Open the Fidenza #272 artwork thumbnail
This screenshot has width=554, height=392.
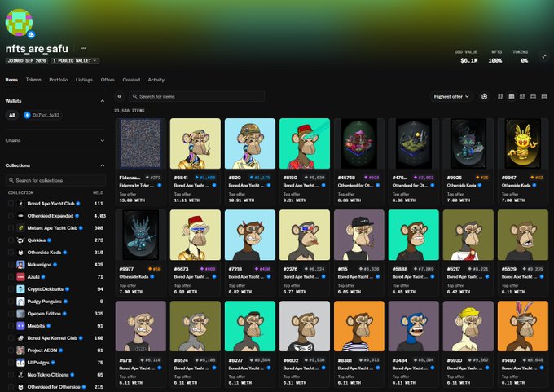[x=141, y=143]
